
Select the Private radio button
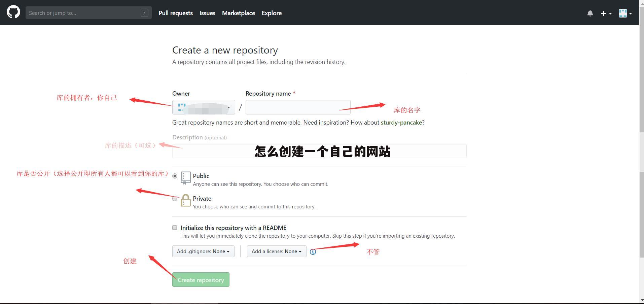point(175,199)
